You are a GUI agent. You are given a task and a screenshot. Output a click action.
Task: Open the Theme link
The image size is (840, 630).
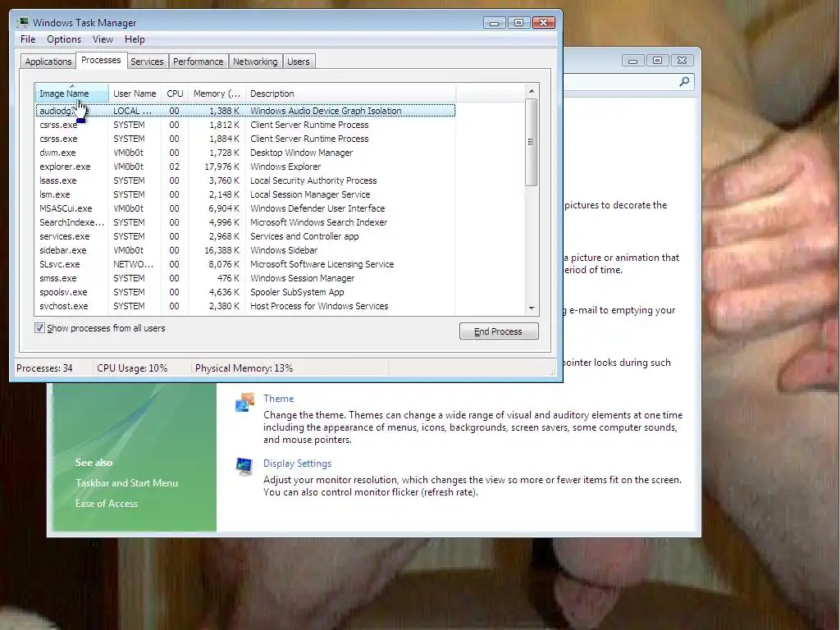[x=278, y=399]
